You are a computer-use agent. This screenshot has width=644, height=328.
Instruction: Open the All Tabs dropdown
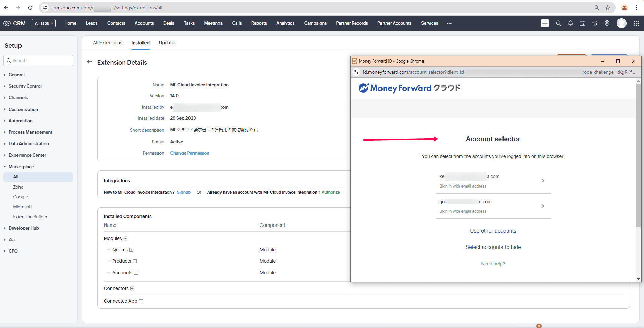(x=44, y=23)
